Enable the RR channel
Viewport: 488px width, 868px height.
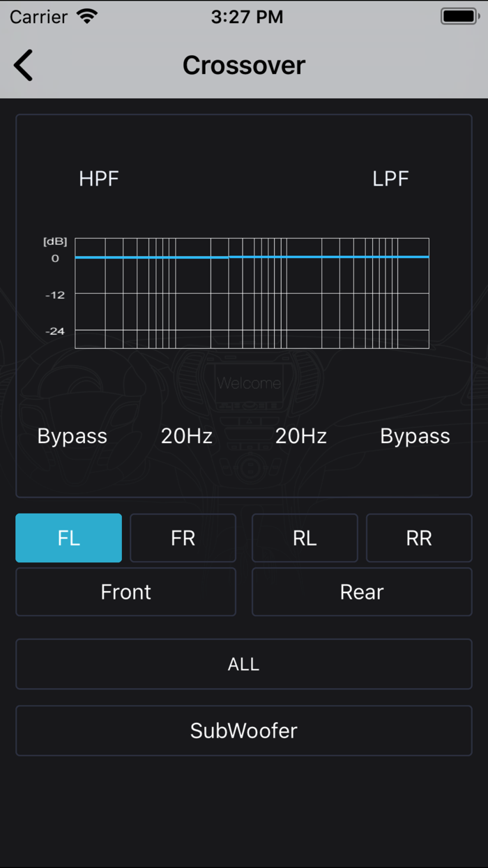pyautogui.click(x=419, y=537)
